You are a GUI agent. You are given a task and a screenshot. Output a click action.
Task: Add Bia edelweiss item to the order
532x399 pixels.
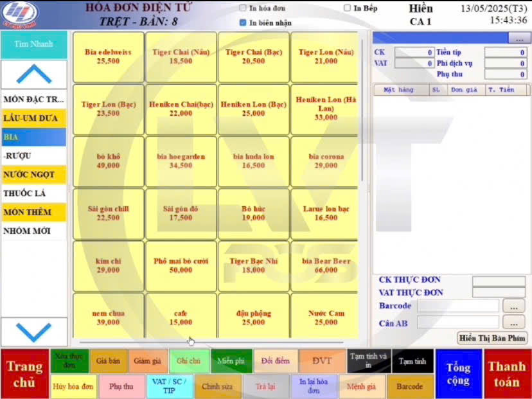(108, 57)
